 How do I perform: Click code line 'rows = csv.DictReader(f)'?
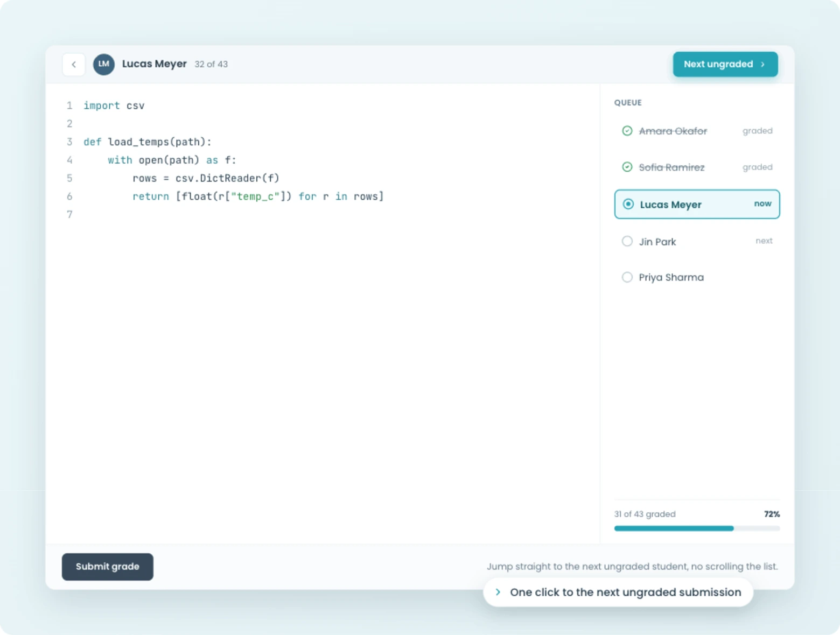[206, 178]
